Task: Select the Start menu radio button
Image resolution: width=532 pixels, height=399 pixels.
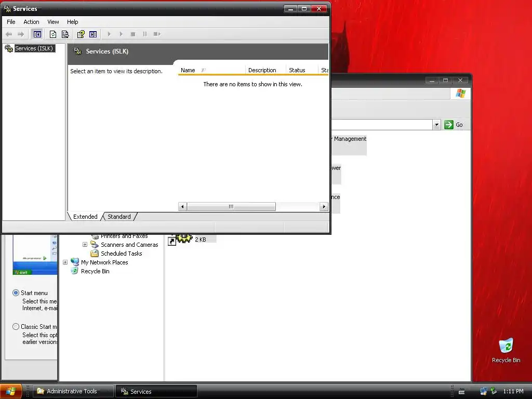Action: 16,293
